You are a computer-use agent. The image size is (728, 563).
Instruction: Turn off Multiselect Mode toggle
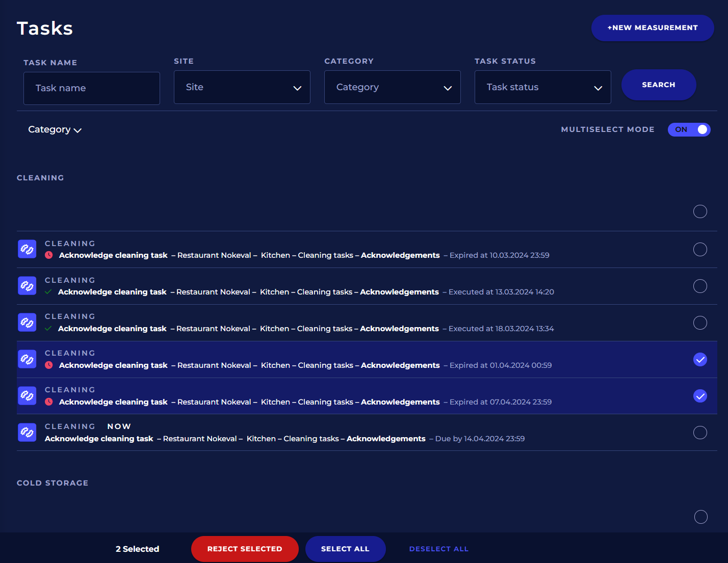(x=689, y=129)
